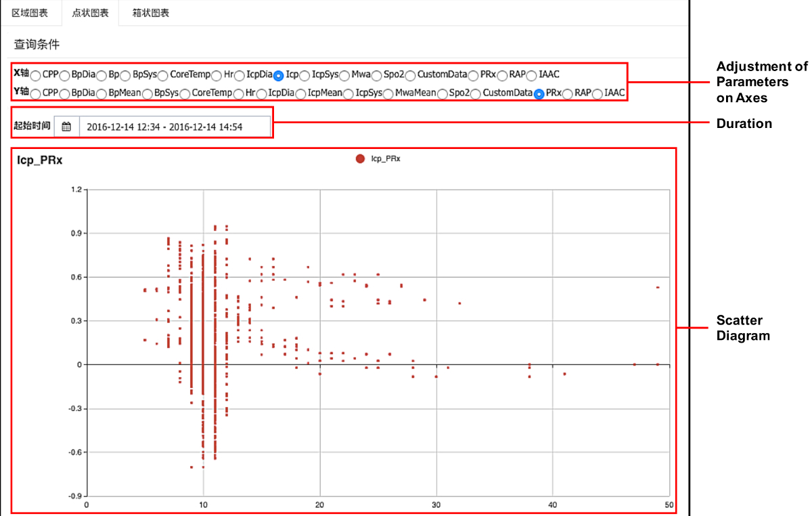Viewport: 812px width, 516px height.
Task: Select the Icp radio on the X轴 row
Action: click(x=278, y=75)
